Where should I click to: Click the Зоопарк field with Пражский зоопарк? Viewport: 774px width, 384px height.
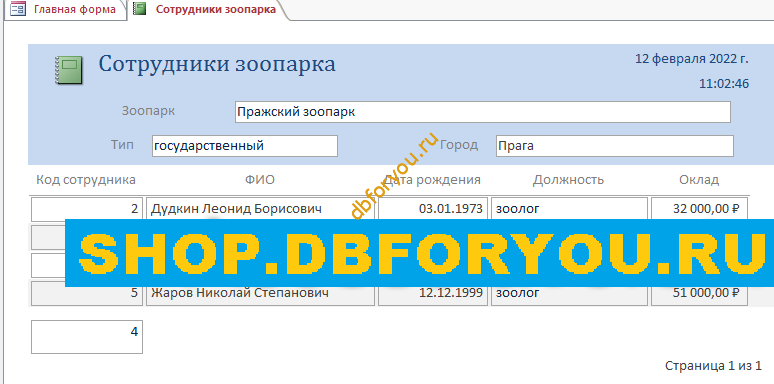[482, 112]
